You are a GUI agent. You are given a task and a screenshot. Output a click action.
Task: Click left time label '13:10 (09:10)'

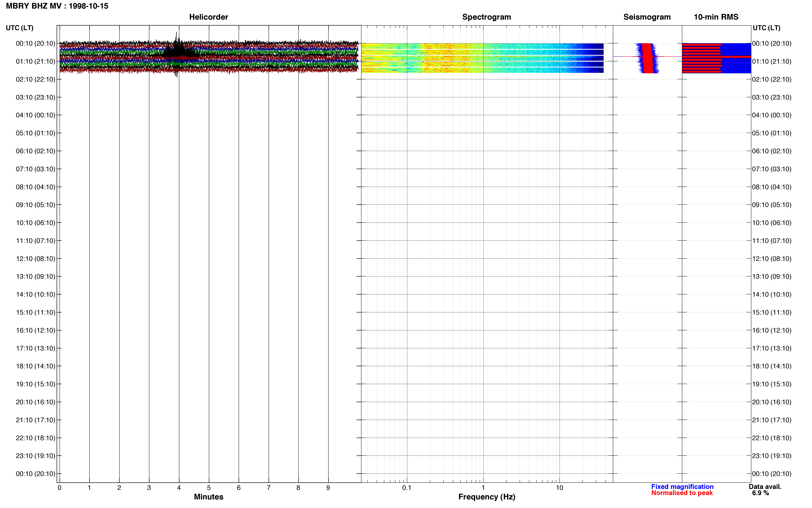(36, 277)
